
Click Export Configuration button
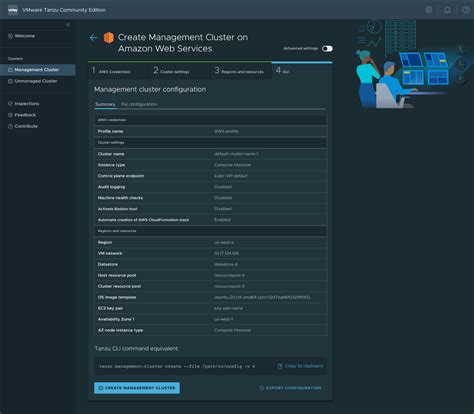tap(290, 388)
